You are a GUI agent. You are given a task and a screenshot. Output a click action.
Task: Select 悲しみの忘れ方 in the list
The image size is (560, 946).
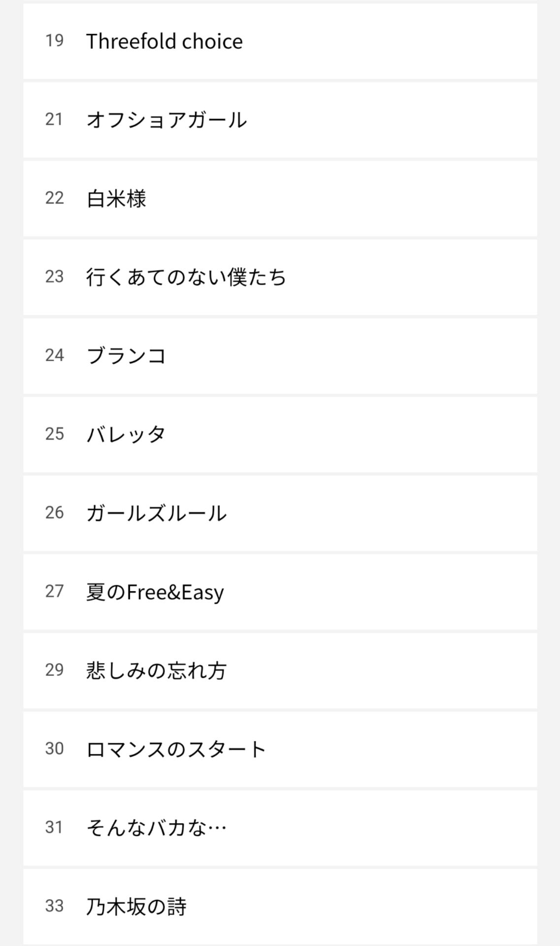pyautogui.click(x=156, y=671)
